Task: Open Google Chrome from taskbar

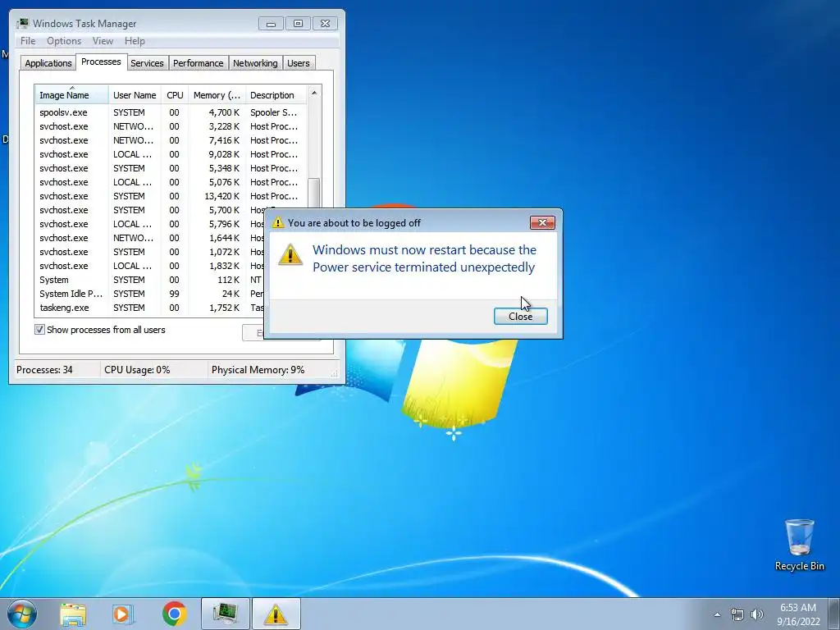Action: (x=174, y=614)
